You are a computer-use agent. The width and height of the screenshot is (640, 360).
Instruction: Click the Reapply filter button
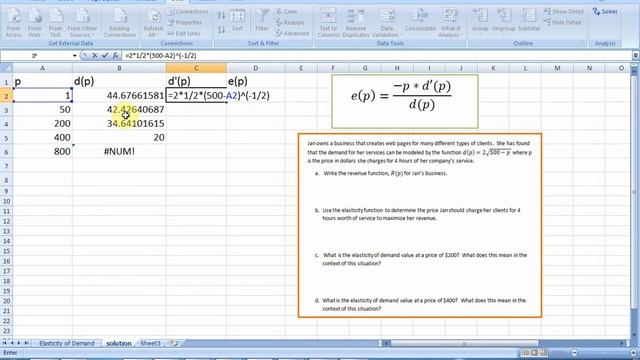click(290, 22)
